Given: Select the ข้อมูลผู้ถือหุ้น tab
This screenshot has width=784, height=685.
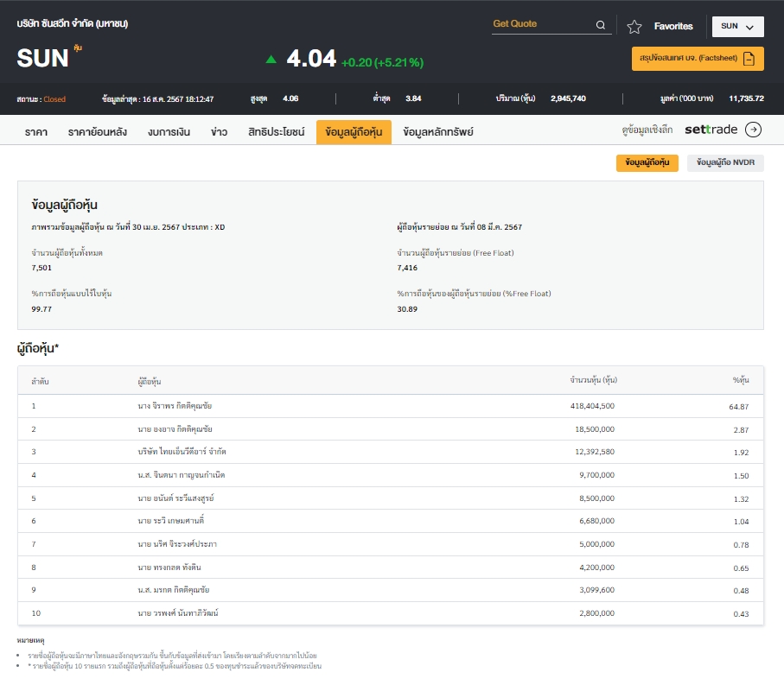Looking at the screenshot, I should pyautogui.click(x=354, y=132).
